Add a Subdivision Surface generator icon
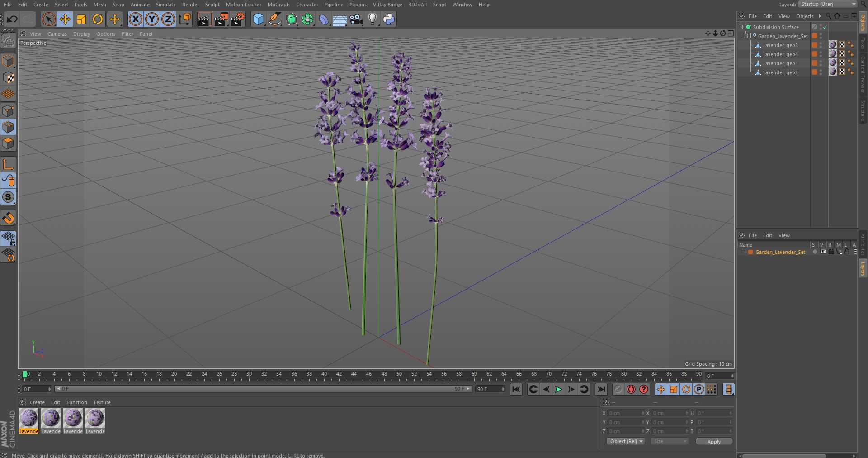 click(291, 19)
